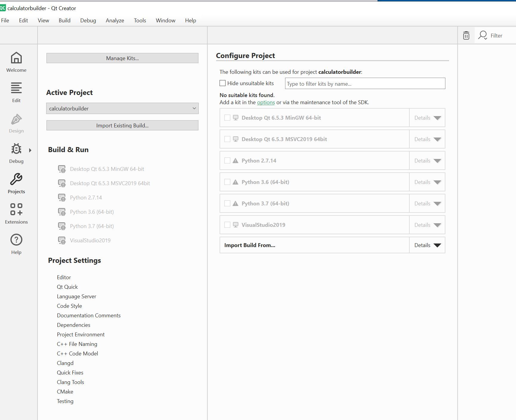516x420 pixels.
Task: Open the calculatorbuilder active project dropdown
Action: pyautogui.click(x=122, y=109)
